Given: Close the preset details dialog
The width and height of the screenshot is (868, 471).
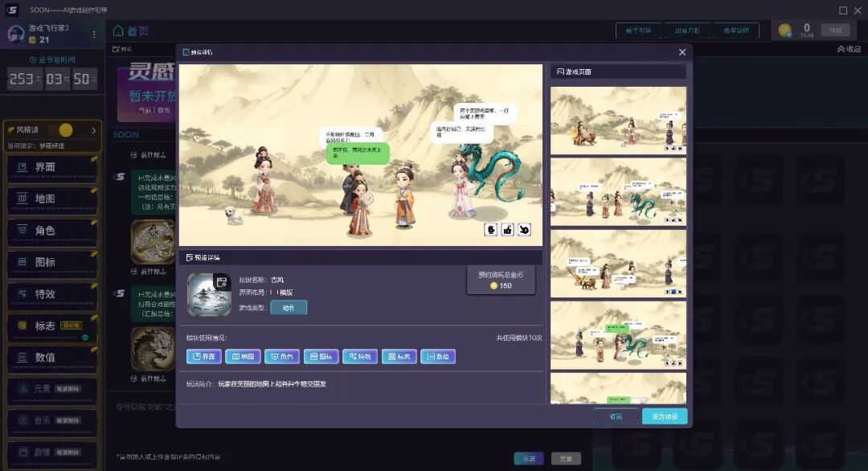Looking at the screenshot, I should coord(682,52).
